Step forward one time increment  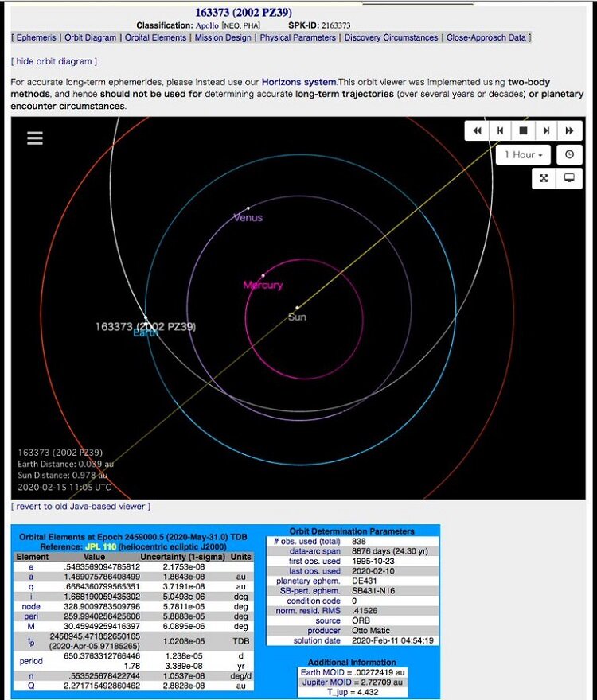click(546, 130)
